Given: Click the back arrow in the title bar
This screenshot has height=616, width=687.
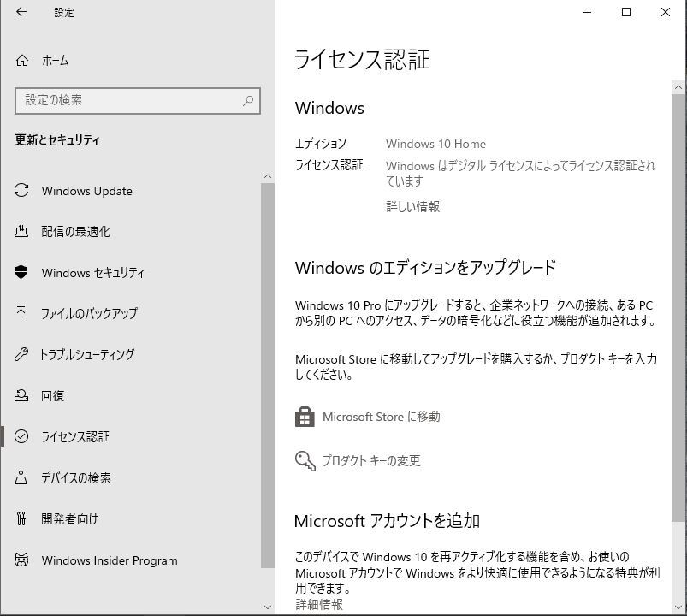Looking at the screenshot, I should [x=21, y=12].
